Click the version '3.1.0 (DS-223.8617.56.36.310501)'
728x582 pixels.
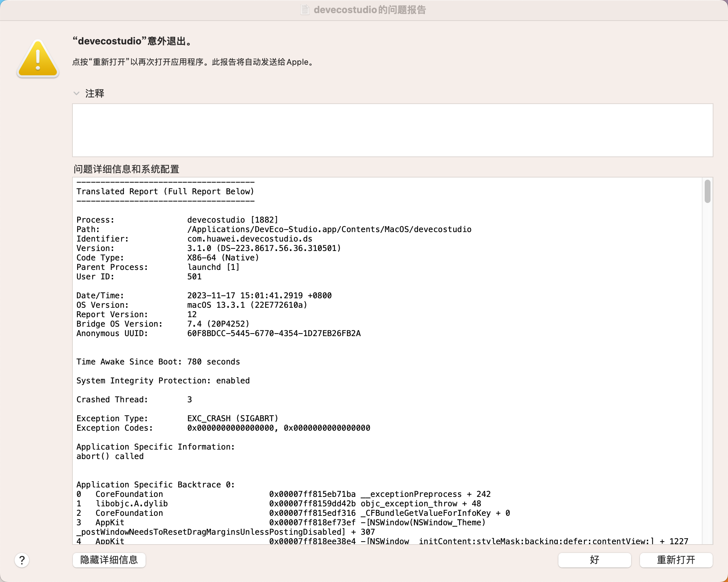tap(264, 248)
